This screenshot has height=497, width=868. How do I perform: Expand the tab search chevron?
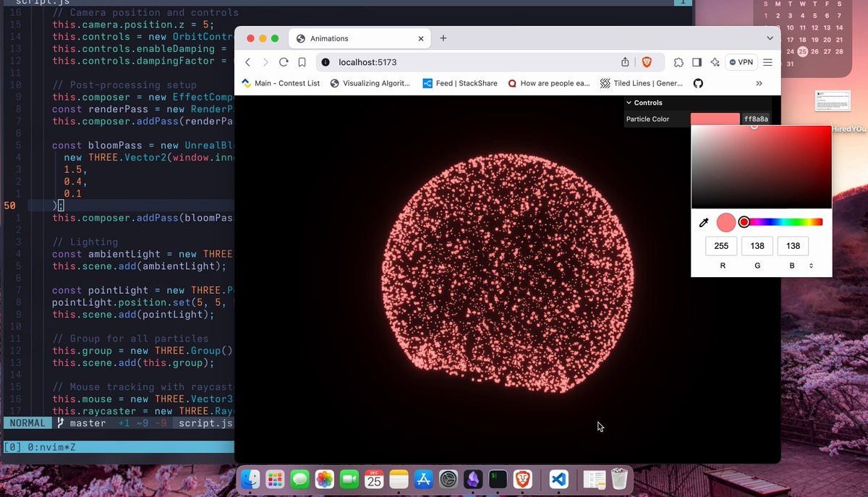770,38
